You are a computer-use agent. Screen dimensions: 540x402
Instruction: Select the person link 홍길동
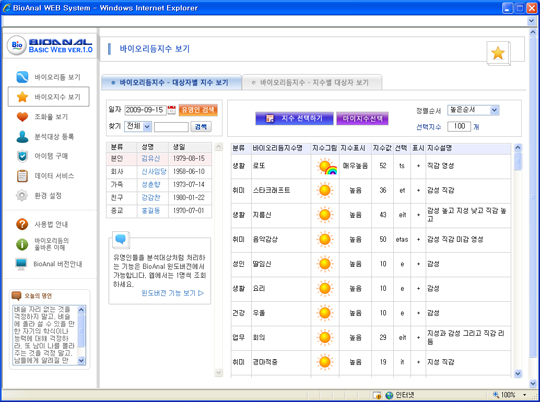[151, 210]
